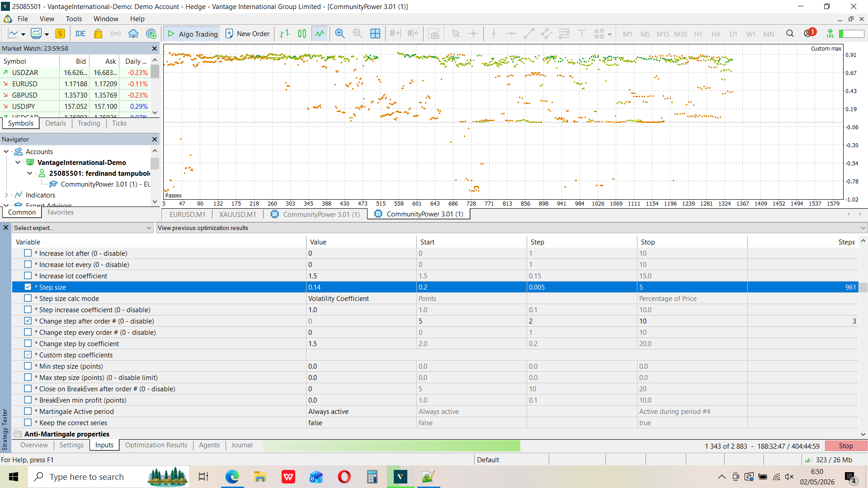This screenshot has width=868, height=488.
Task: Toggle the chart shift icon
Action: click(x=413, y=34)
